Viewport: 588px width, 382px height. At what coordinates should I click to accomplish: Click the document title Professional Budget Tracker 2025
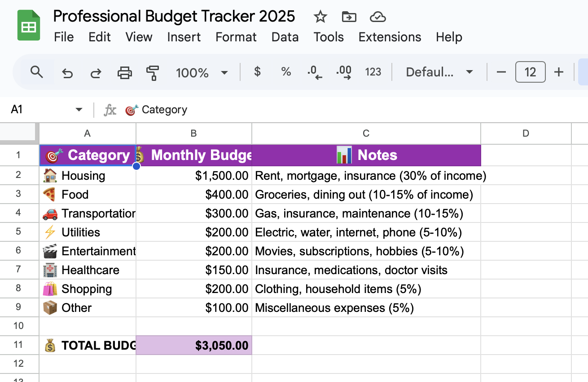tap(174, 16)
